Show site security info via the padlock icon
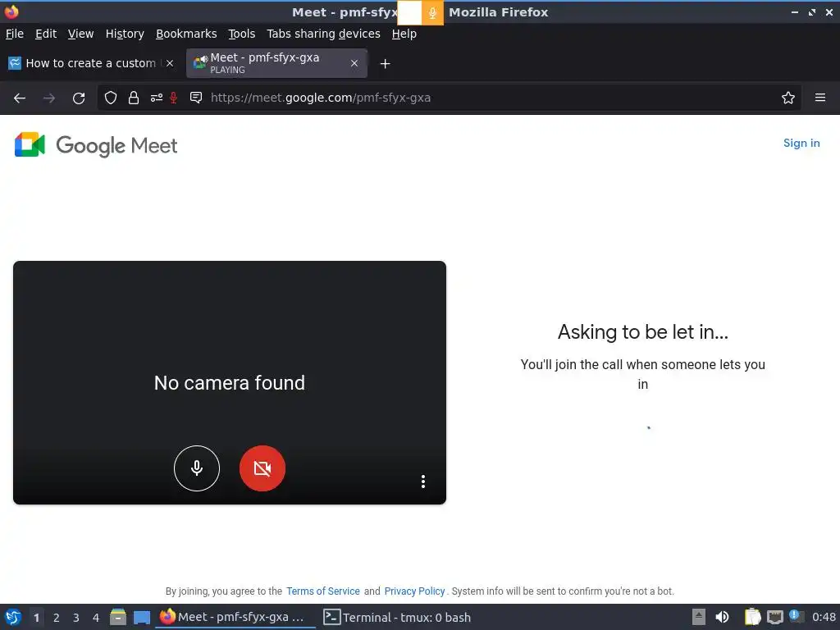The width and height of the screenshot is (840, 630). [x=134, y=98]
